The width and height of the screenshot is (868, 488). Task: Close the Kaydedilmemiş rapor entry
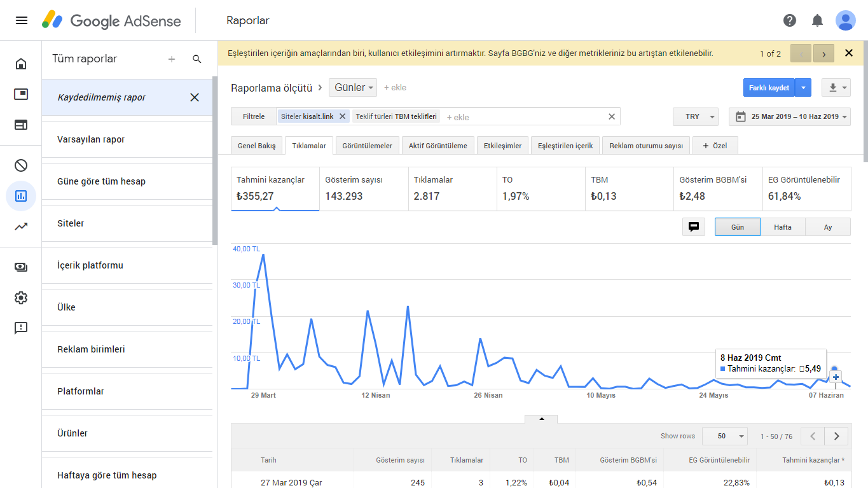195,97
